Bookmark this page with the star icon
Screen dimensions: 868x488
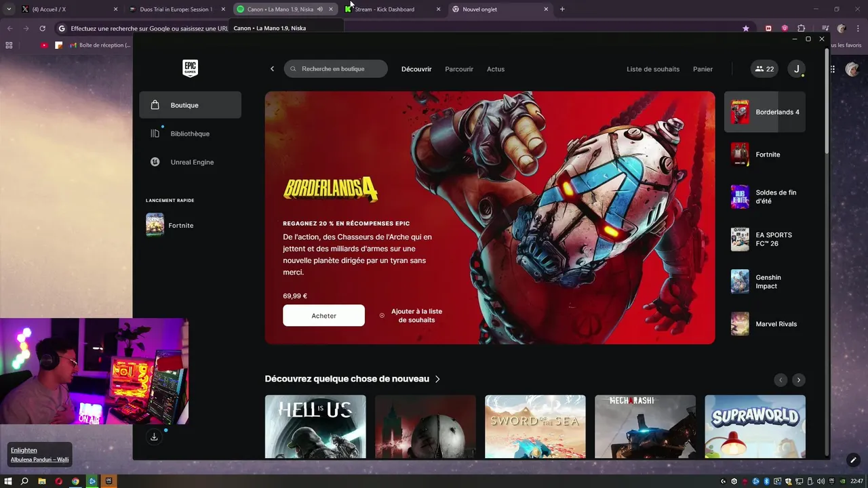[746, 28]
